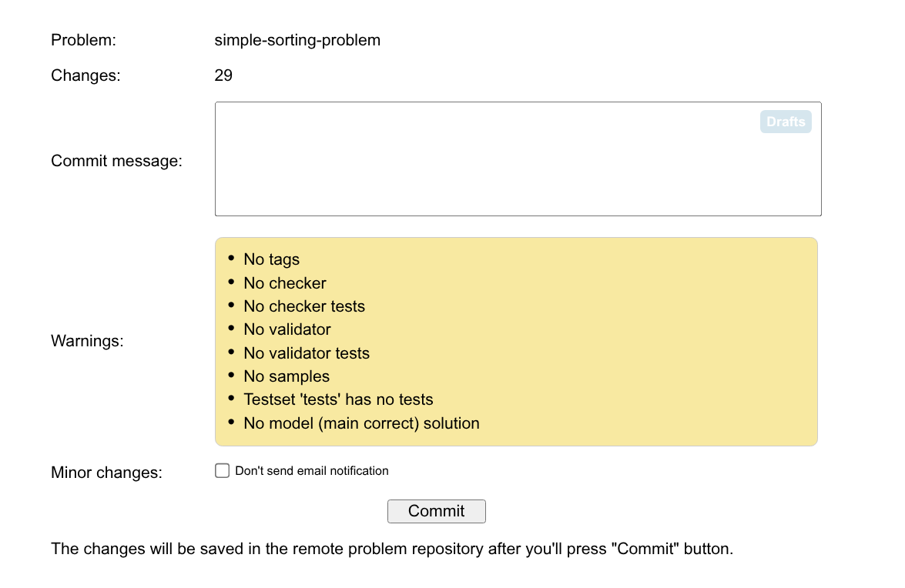This screenshot has height=588, width=905.
Task: Enable the don't send email notification checkbox
Action: click(223, 470)
